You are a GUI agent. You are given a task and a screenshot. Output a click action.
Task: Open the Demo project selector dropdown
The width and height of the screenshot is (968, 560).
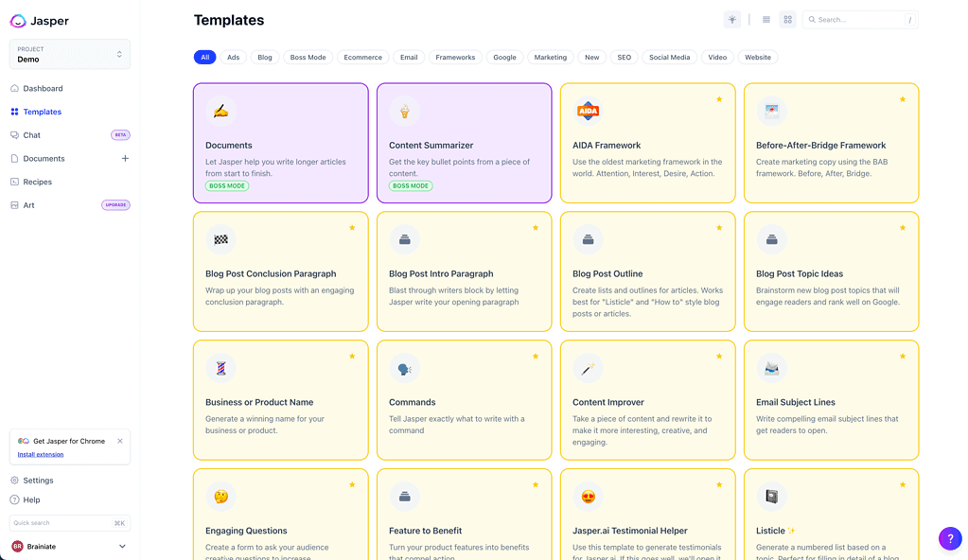tap(70, 54)
